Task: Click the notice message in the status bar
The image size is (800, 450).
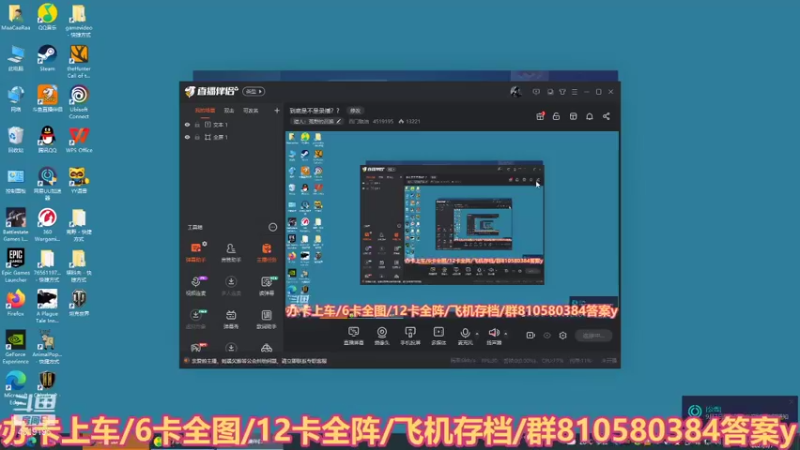Action: (x=259, y=361)
